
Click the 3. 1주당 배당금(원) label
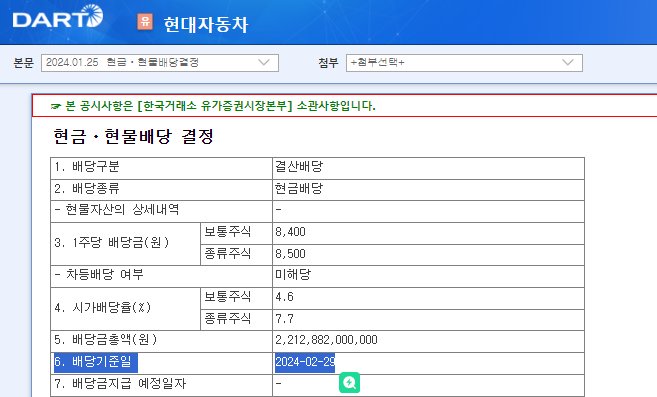112,243
